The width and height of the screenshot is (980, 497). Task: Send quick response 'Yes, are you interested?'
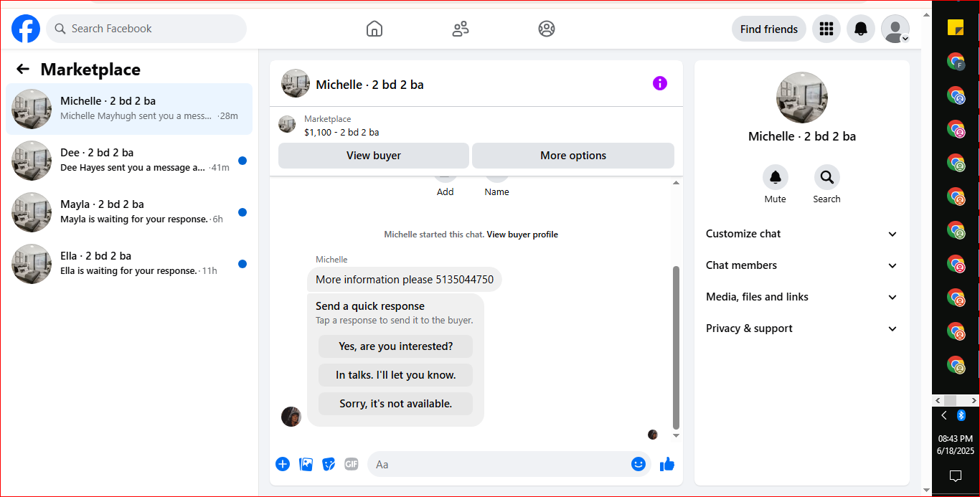(396, 346)
